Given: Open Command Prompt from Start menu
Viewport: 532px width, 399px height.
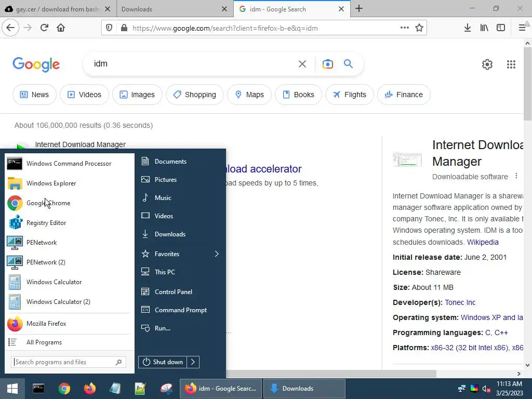Looking at the screenshot, I should (180, 310).
